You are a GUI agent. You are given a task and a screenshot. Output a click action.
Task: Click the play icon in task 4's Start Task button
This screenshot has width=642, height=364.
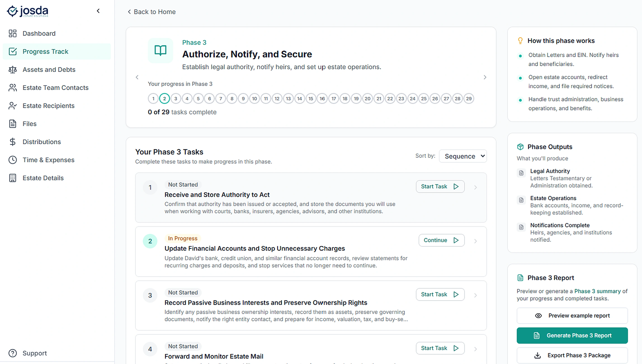coord(456,348)
